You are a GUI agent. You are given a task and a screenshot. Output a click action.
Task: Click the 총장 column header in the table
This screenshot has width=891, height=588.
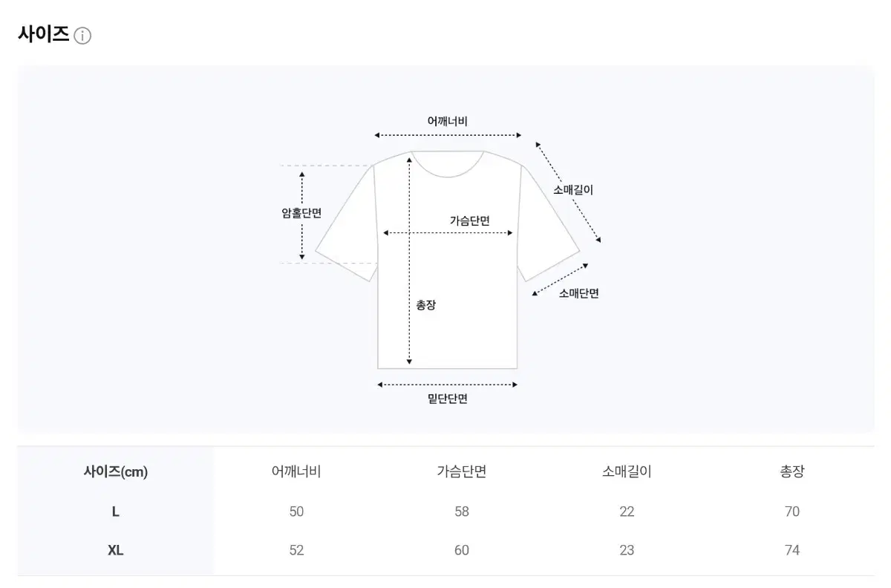tap(792, 471)
